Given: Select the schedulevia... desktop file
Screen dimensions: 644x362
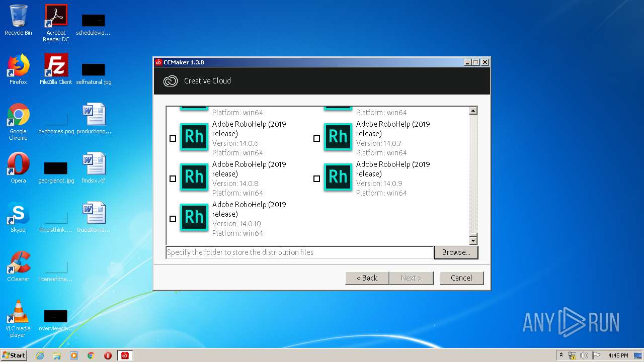Looking at the screenshot, I should (x=94, y=24).
